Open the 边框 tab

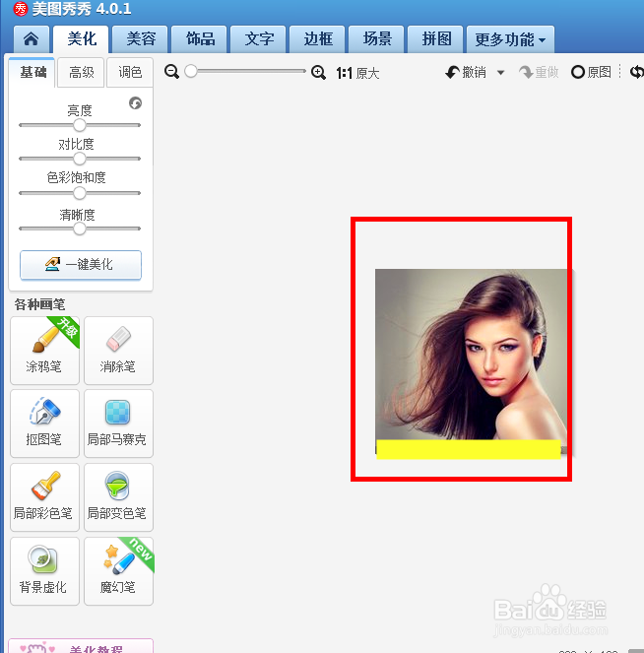coord(318,39)
